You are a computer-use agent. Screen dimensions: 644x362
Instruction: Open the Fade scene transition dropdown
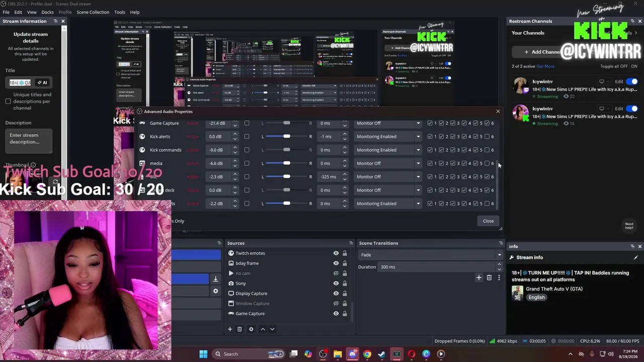click(x=430, y=255)
